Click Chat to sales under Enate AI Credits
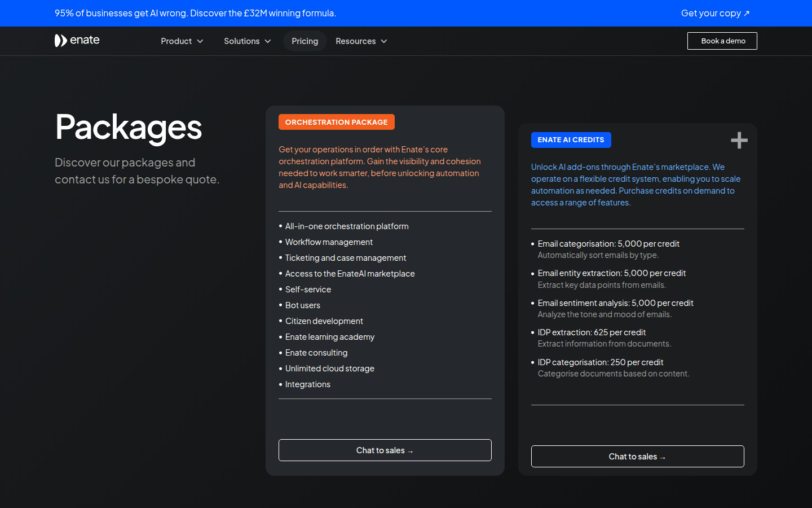 [x=637, y=457]
